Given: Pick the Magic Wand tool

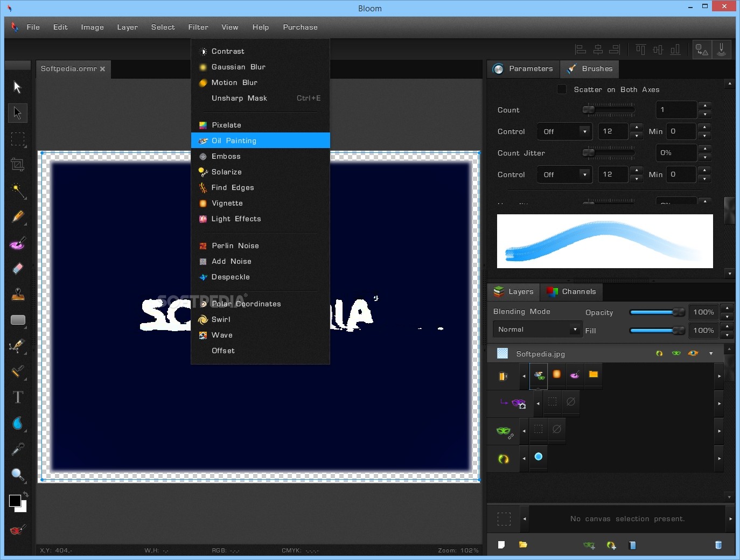Looking at the screenshot, I should (18, 191).
